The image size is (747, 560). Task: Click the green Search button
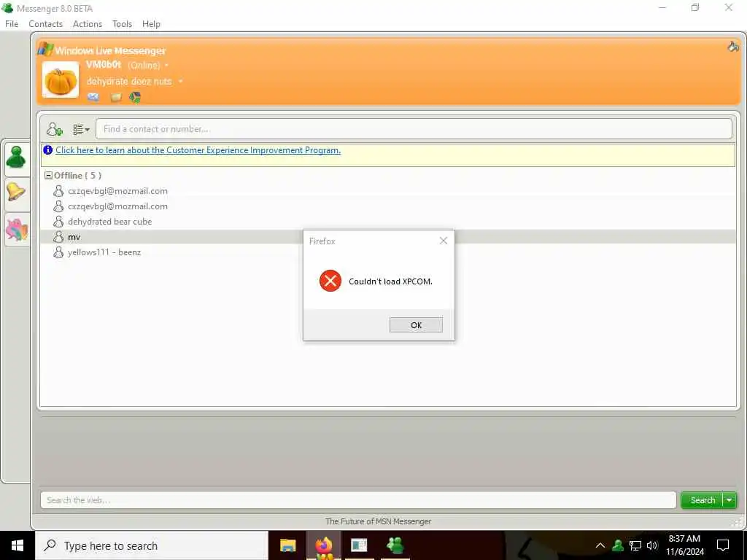tap(703, 500)
